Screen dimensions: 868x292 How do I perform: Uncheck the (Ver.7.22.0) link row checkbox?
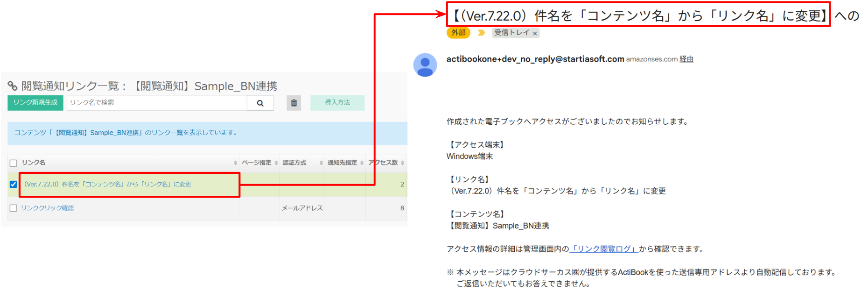[x=13, y=185]
